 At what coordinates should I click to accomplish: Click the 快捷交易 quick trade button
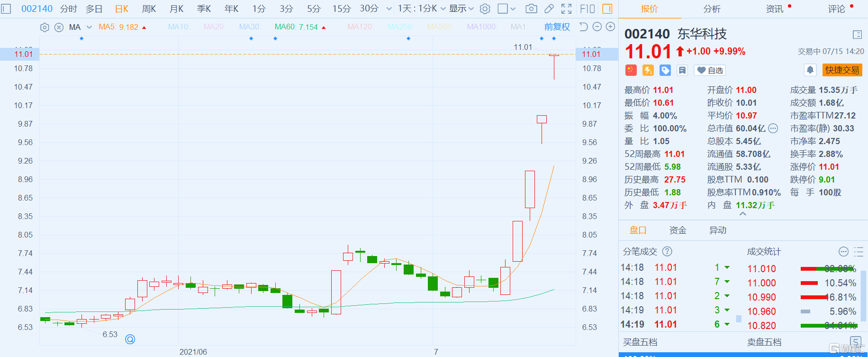click(x=842, y=70)
